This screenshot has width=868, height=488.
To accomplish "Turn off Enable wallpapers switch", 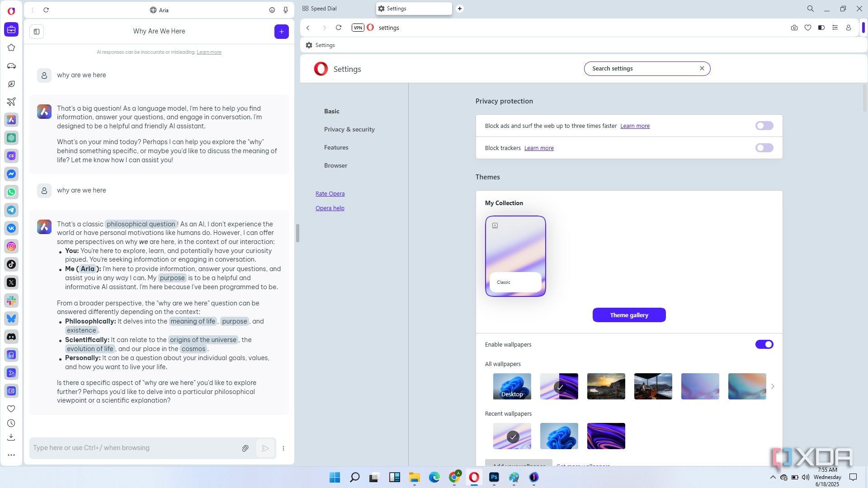I will click(x=764, y=344).
